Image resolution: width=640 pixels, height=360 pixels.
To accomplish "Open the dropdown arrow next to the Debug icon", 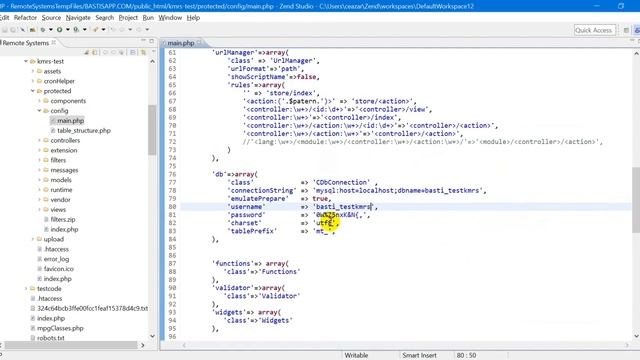I will tap(51, 29).
